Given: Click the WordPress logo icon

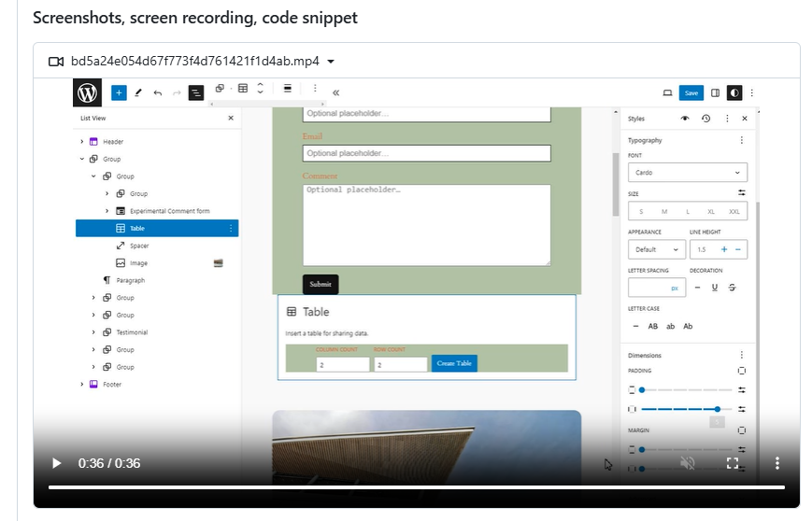Looking at the screenshot, I should 87,92.
